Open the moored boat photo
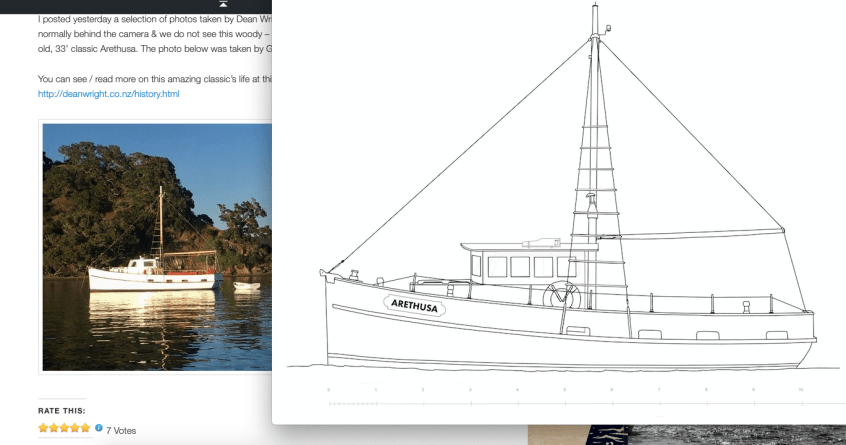Image resolution: width=846 pixels, height=445 pixels. (157, 246)
